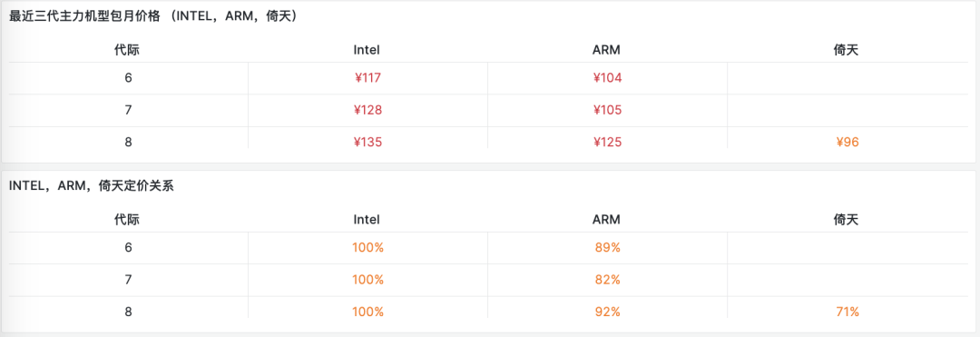
Task: Select the ¥125 ARM generation 8 price
Action: pos(607,142)
